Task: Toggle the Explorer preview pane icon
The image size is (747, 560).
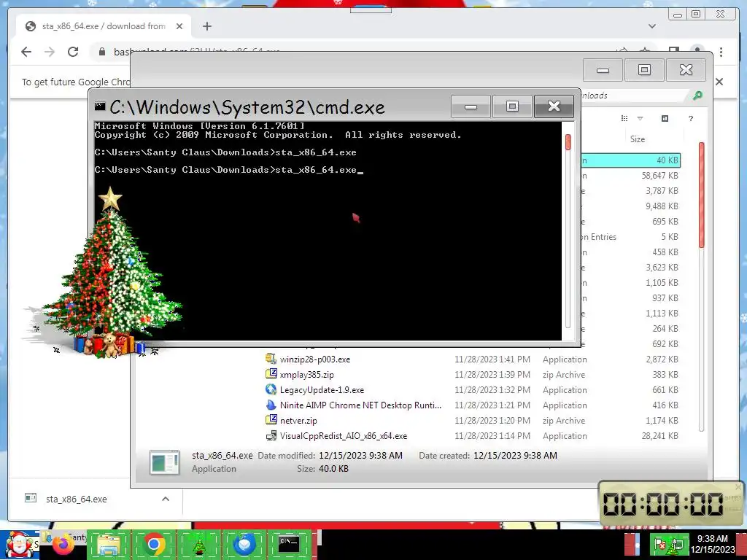Action: pyautogui.click(x=665, y=119)
